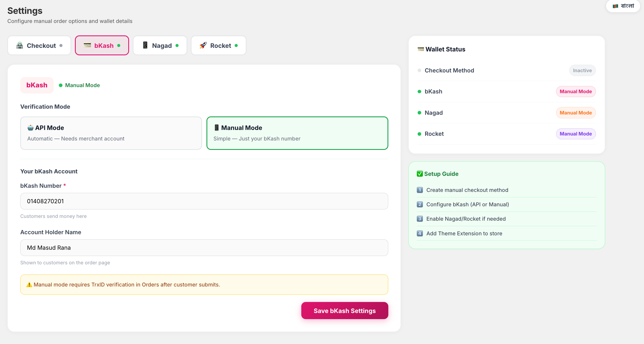The image size is (644, 344).
Task: Click the 'Customers send money here' hint
Action: [53, 216]
